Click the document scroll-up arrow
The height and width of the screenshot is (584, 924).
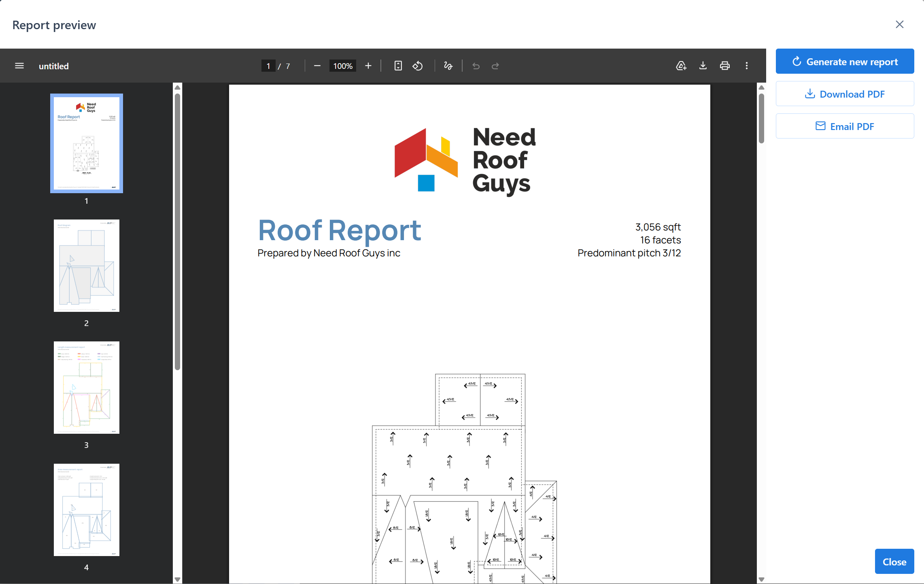(x=761, y=87)
